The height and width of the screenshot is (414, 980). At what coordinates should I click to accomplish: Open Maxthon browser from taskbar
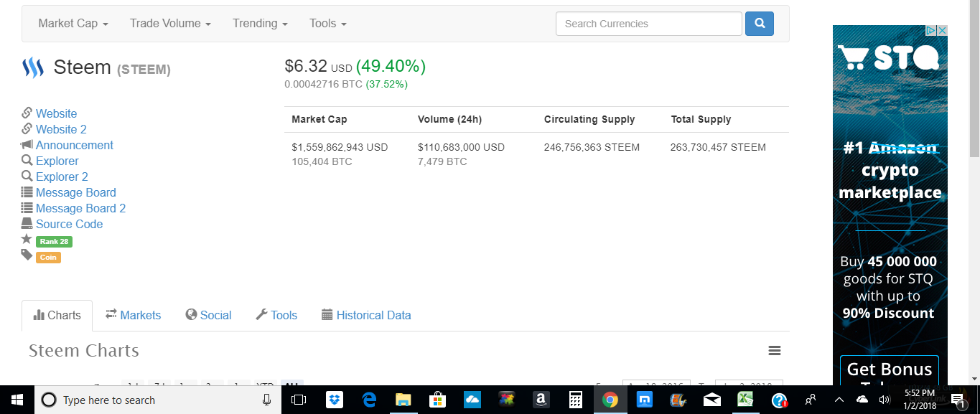(645, 400)
